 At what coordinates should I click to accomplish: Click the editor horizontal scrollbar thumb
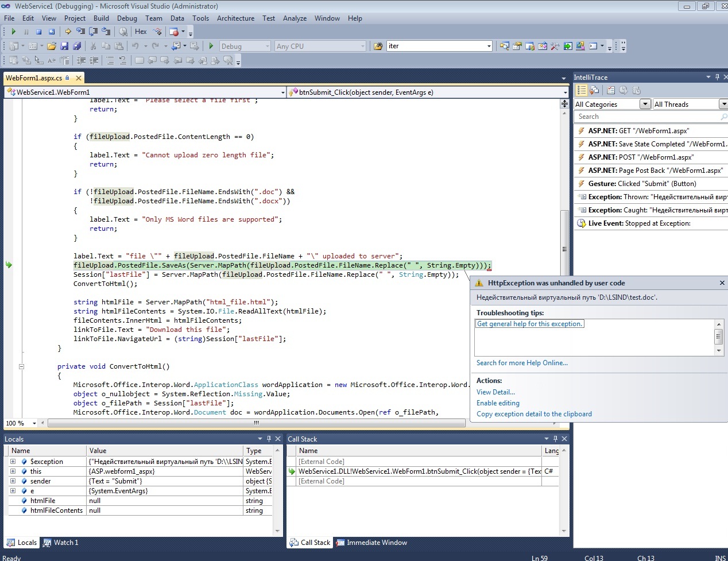[x=256, y=423]
